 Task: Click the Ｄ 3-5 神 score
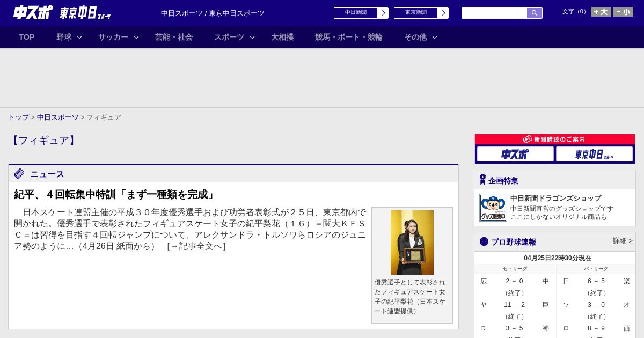click(x=515, y=328)
